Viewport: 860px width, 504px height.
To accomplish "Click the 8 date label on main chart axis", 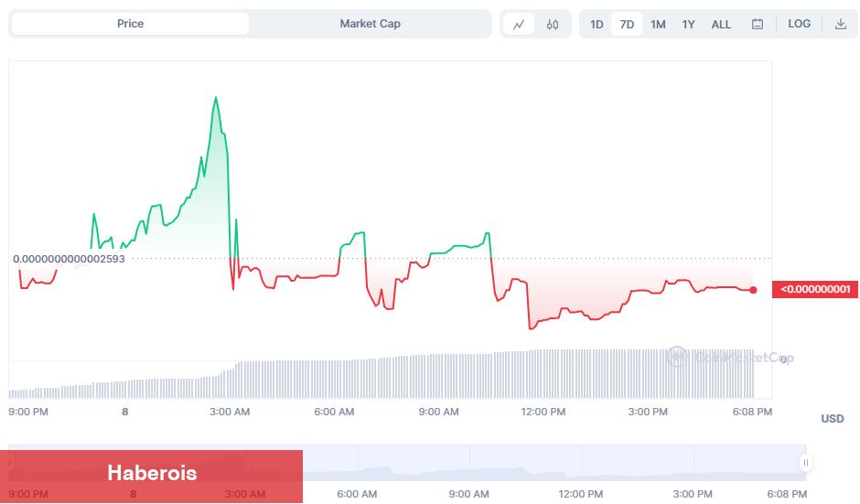I will [x=125, y=412].
